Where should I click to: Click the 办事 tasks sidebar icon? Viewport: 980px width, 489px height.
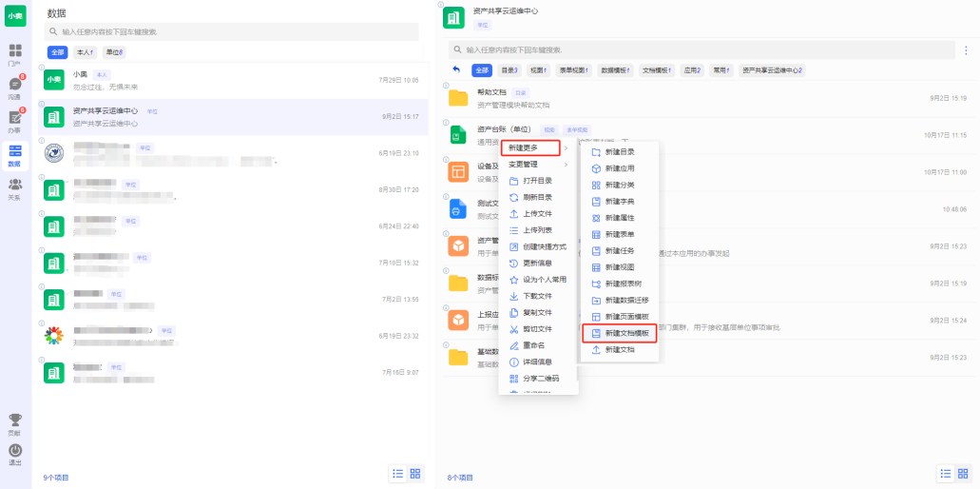pyautogui.click(x=14, y=120)
